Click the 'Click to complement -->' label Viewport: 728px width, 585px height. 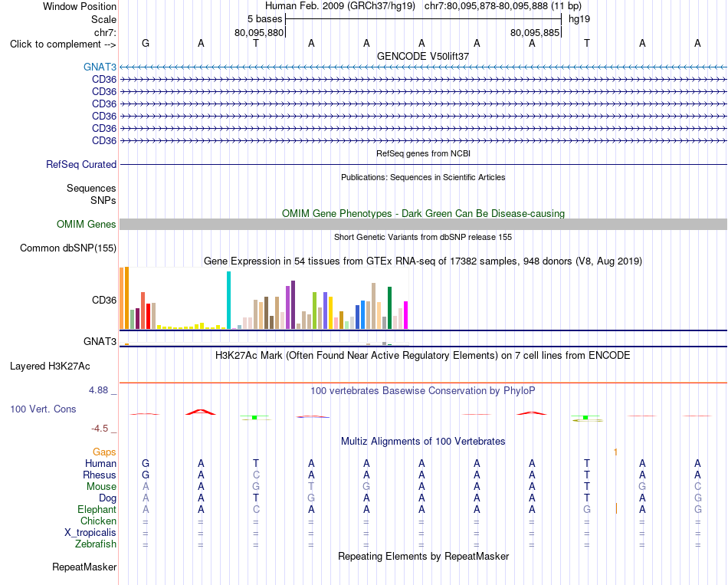63,44
